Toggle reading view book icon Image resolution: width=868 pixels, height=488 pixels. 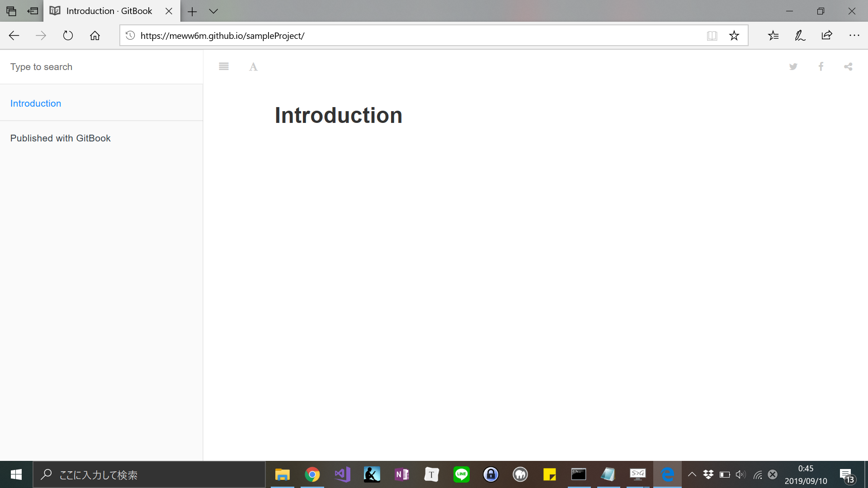pos(712,36)
